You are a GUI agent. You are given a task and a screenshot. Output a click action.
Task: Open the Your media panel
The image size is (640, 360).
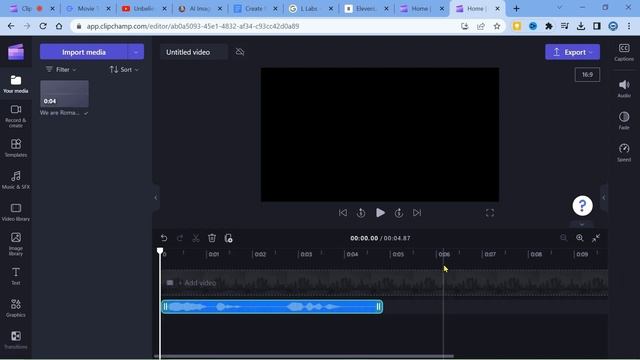point(16,84)
